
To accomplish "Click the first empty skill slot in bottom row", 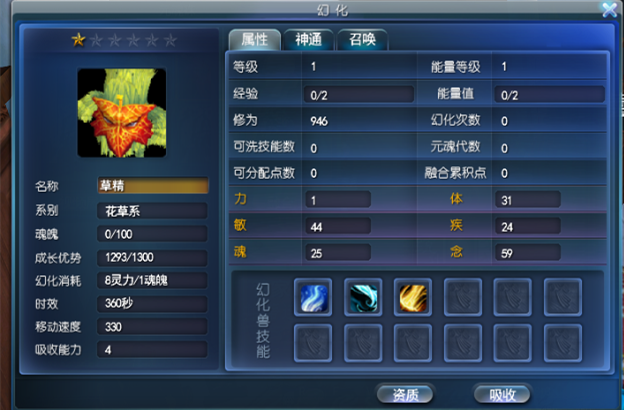I will coord(313,343).
